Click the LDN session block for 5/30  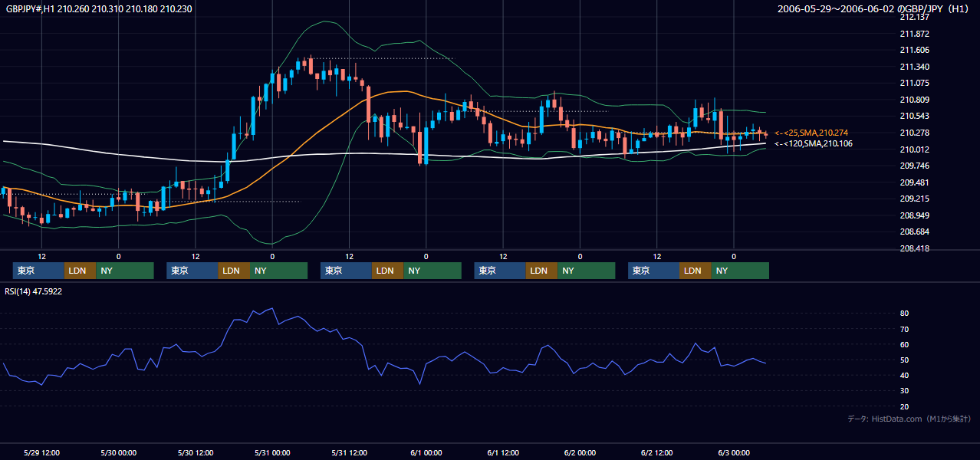pos(234,271)
